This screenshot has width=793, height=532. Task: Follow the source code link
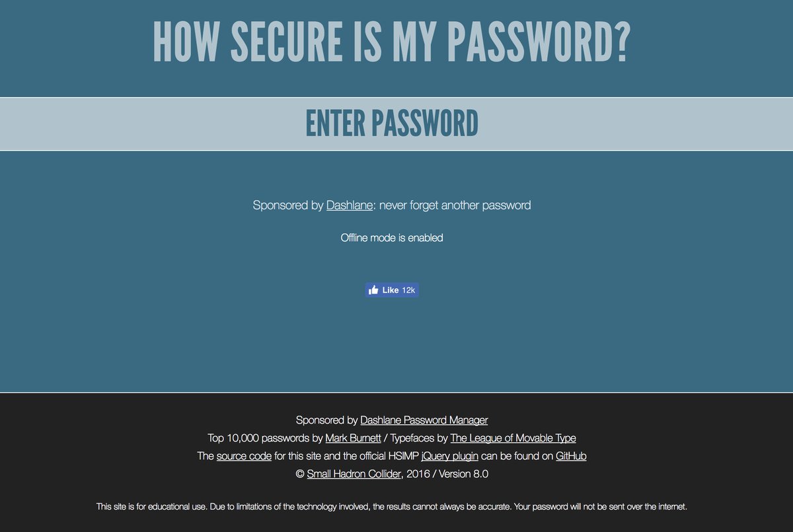click(x=244, y=456)
